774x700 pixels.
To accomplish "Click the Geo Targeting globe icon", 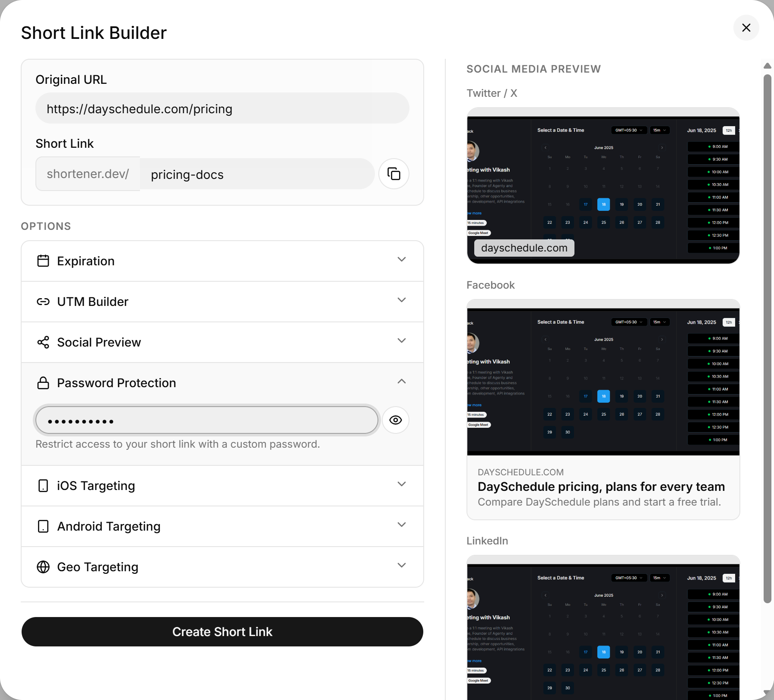I will [x=43, y=567].
